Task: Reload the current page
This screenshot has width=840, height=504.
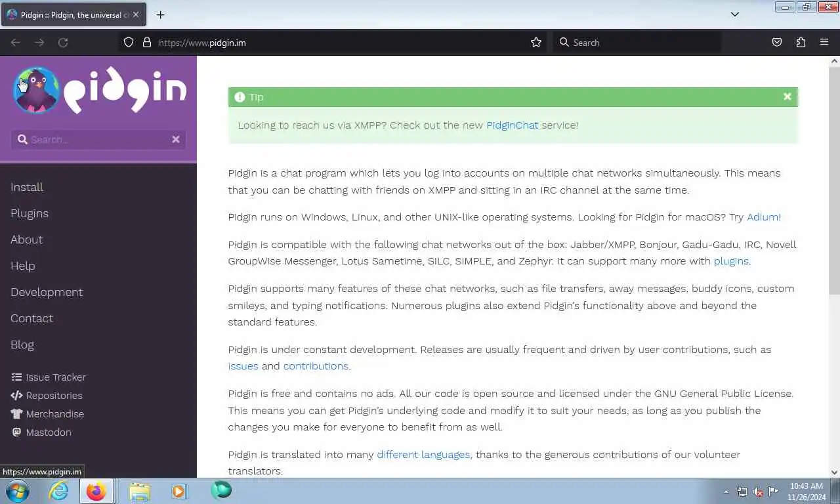Action: 63,42
